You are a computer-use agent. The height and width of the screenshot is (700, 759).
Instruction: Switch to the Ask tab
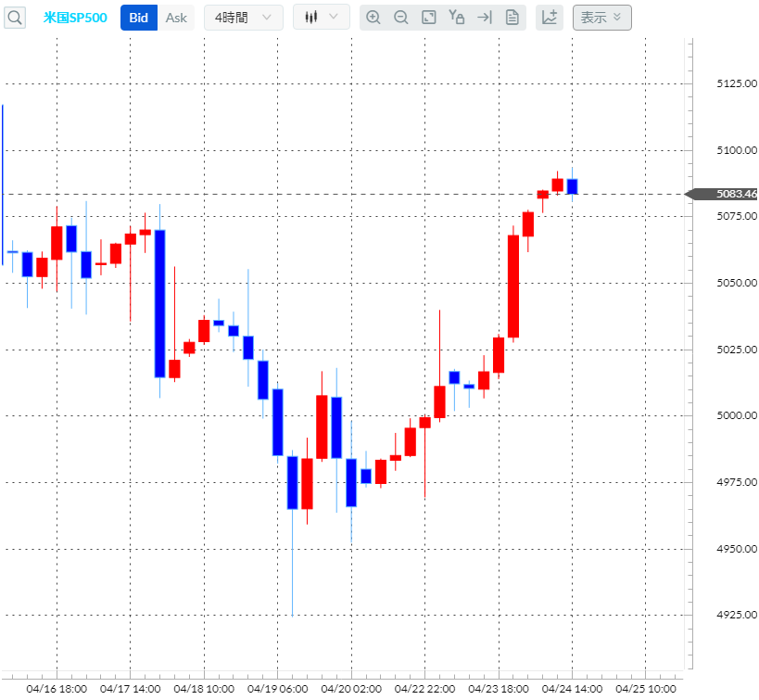pyautogui.click(x=175, y=17)
